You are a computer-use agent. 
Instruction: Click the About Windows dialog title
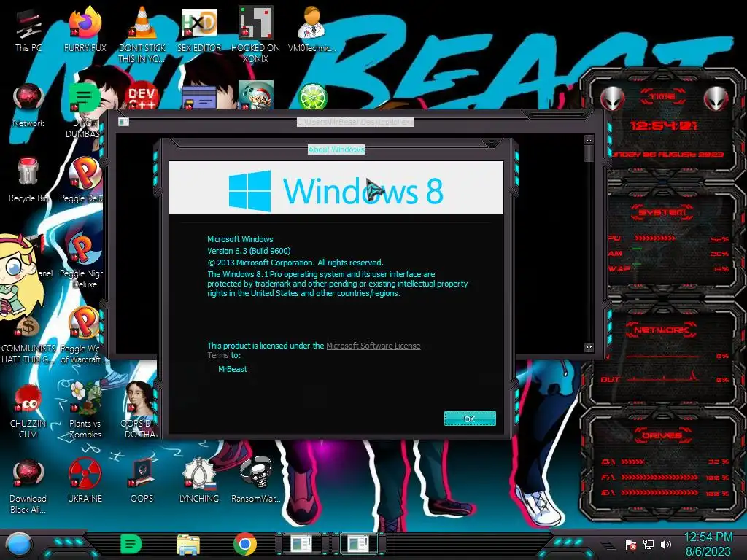point(336,149)
